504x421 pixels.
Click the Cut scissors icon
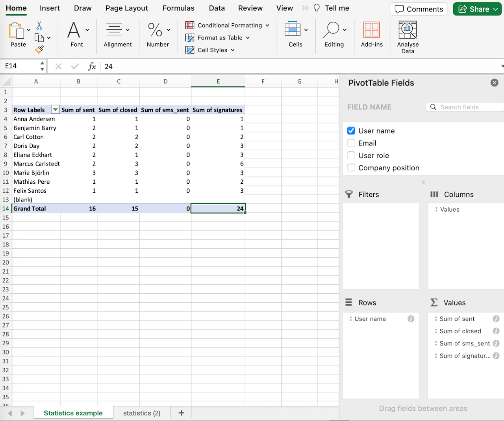(39, 26)
